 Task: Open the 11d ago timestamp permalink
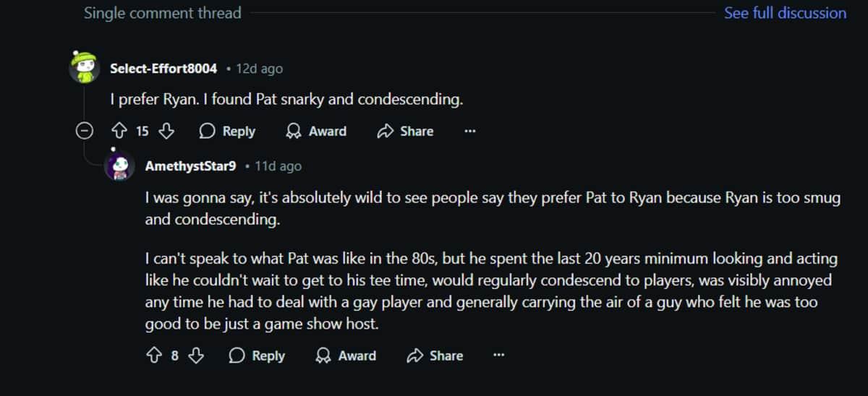pos(278,166)
